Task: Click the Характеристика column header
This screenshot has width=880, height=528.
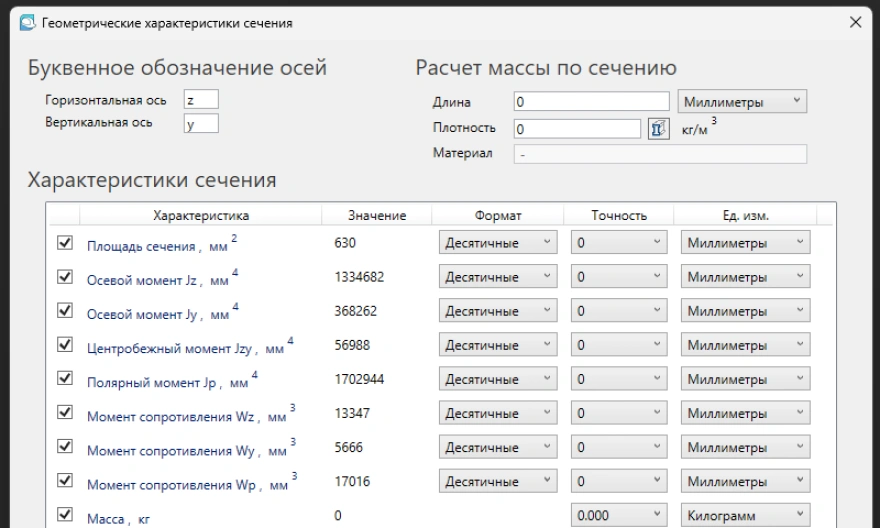Action: tap(200, 215)
